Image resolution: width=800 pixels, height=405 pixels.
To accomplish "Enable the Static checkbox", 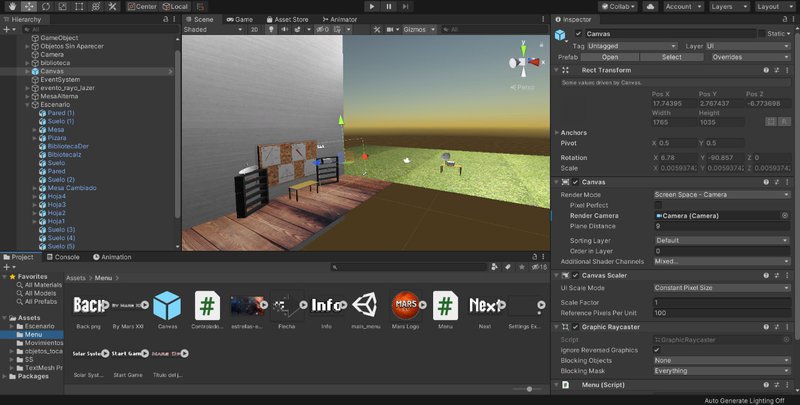I will [762, 34].
